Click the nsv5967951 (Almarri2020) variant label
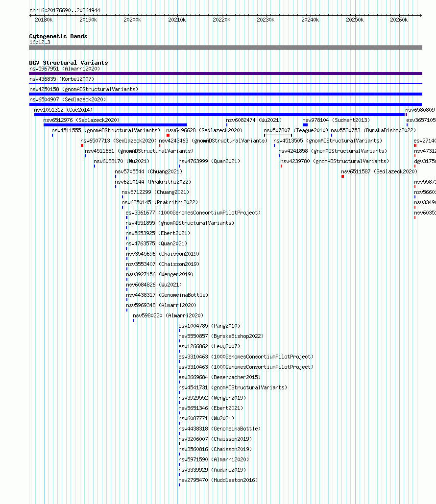This screenshot has height=504, width=436. [x=65, y=69]
